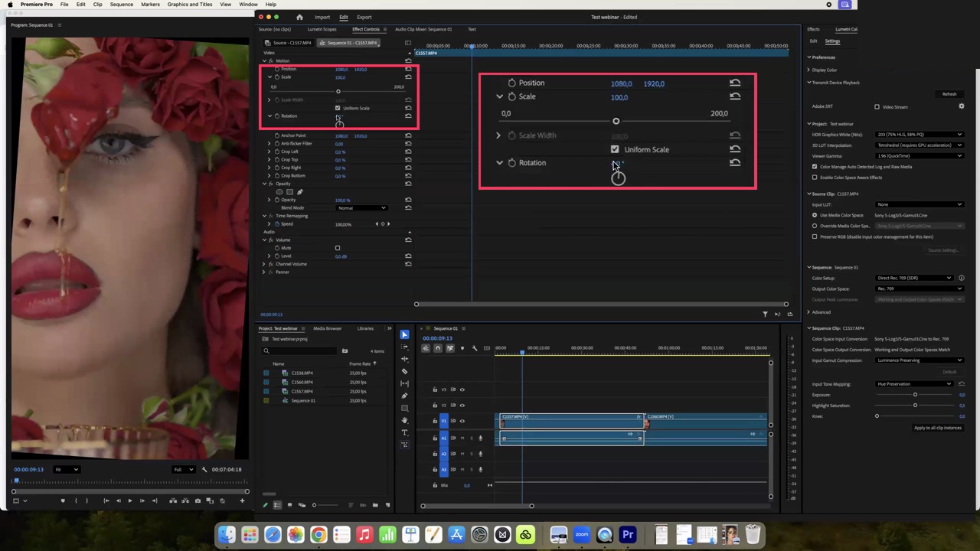Activate the Type tool
980x551 pixels.
(x=404, y=432)
